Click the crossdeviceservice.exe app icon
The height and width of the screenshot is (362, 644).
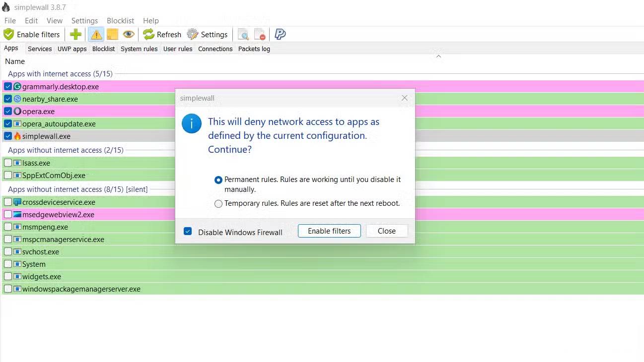point(17,202)
